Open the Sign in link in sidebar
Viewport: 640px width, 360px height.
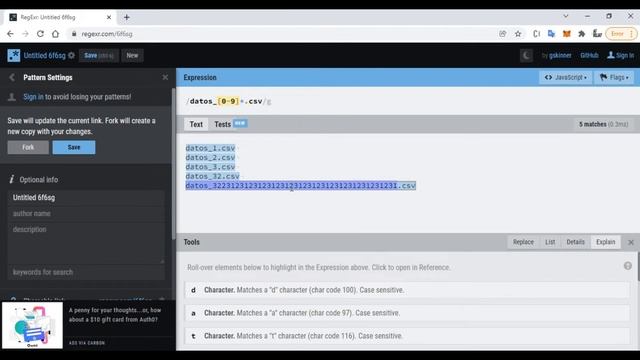click(33, 97)
